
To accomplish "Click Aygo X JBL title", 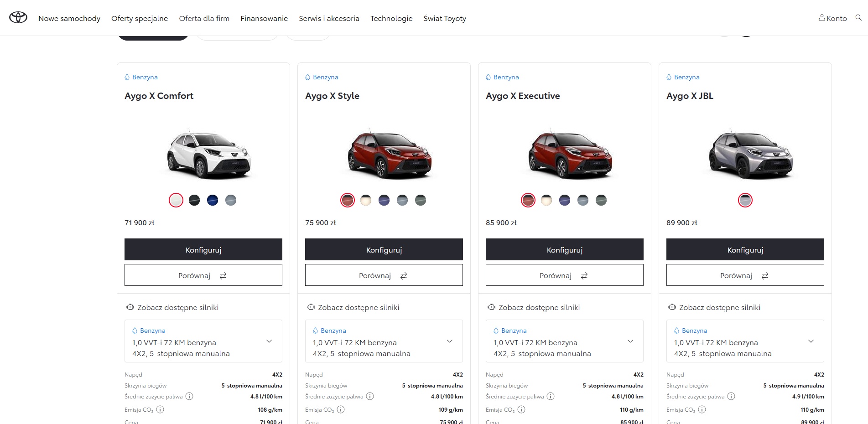I will pos(690,96).
